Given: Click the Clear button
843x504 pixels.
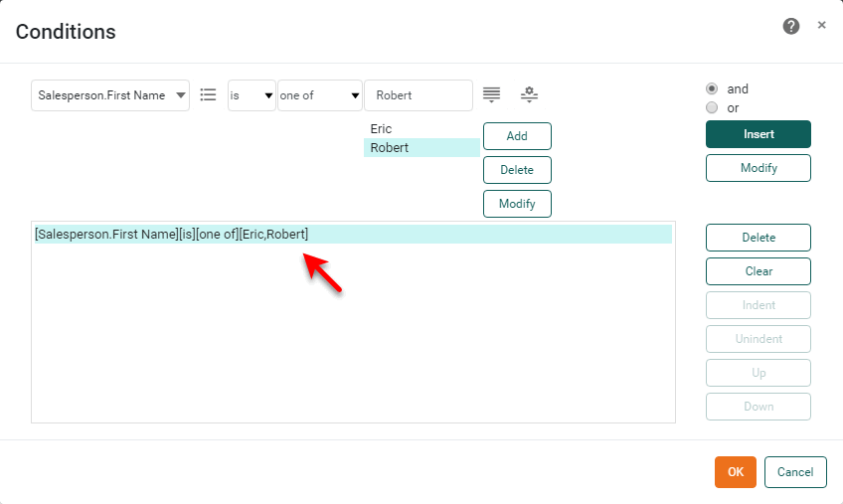Looking at the screenshot, I should pos(758,271).
